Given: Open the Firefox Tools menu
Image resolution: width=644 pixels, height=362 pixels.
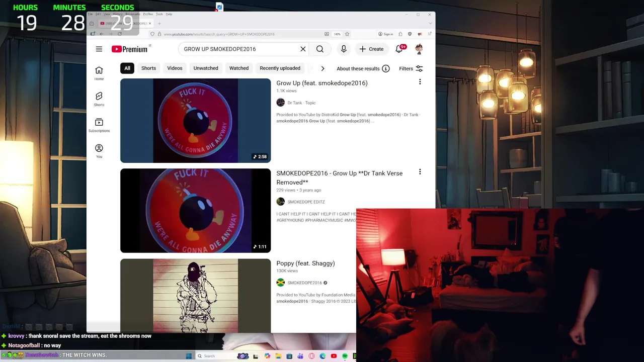Looking at the screenshot, I should coord(159,14).
